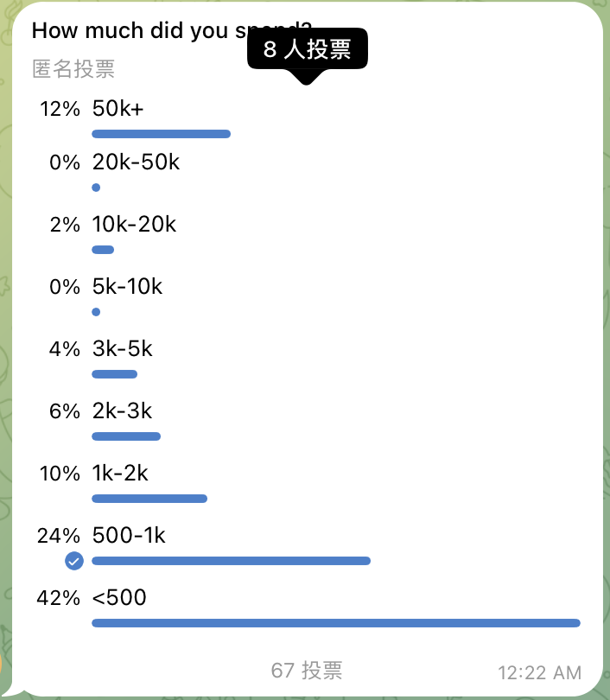Select the 5k-10k poll option
This screenshot has width=610, height=700.
click(127, 286)
